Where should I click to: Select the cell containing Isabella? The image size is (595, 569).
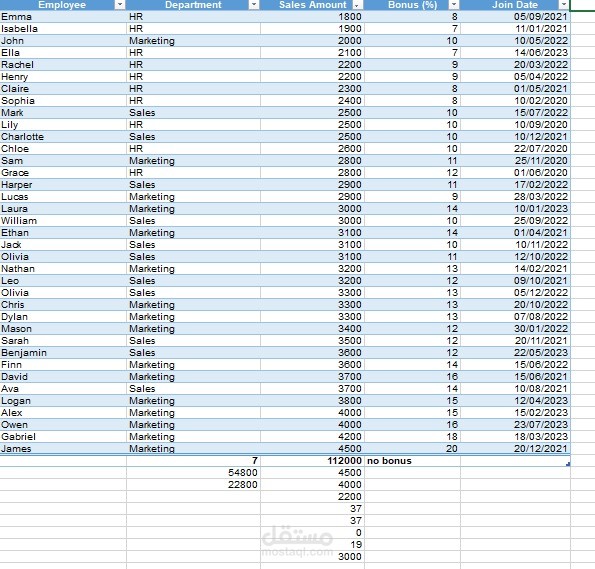tap(63, 28)
